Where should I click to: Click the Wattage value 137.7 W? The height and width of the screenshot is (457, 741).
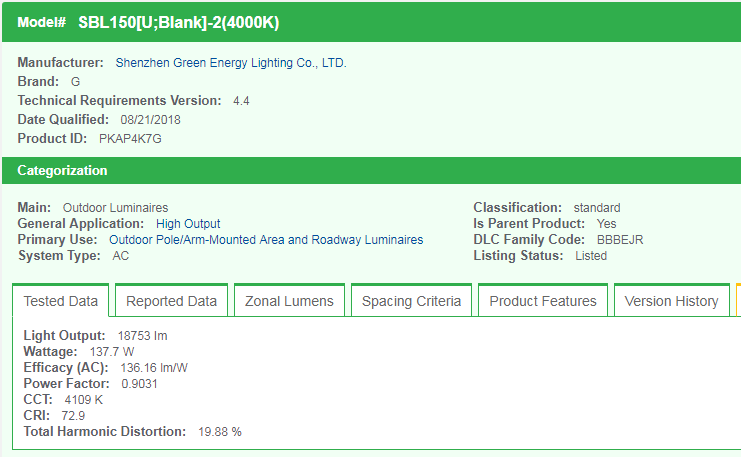click(111, 352)
